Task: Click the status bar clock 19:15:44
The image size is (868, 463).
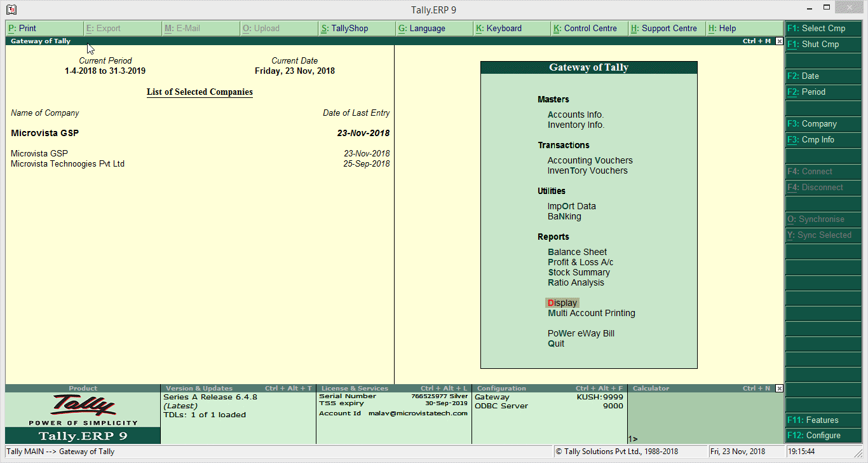Action: coord(801,452)
